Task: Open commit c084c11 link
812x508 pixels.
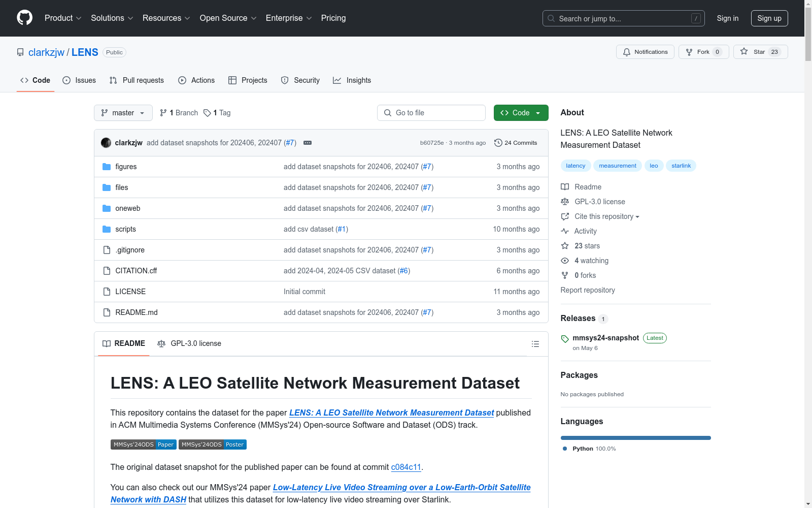Action: (x=406, y=467)
